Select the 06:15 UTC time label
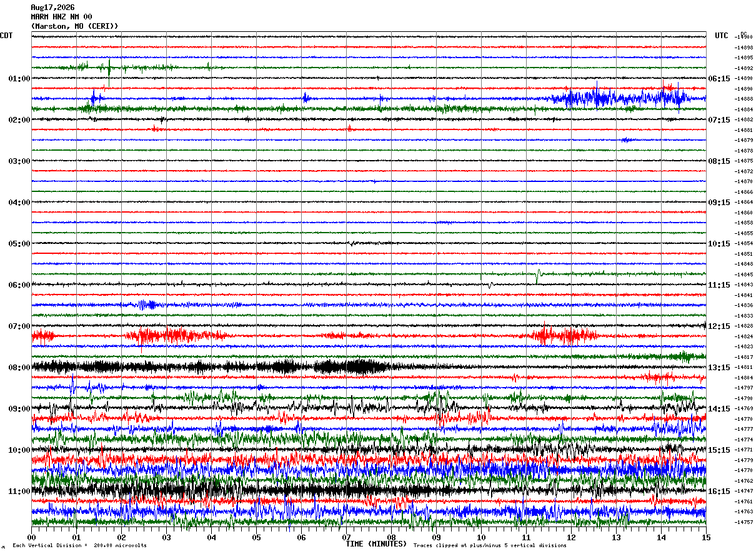Screen dimensions: 756x554 click(x=719, y=79)
